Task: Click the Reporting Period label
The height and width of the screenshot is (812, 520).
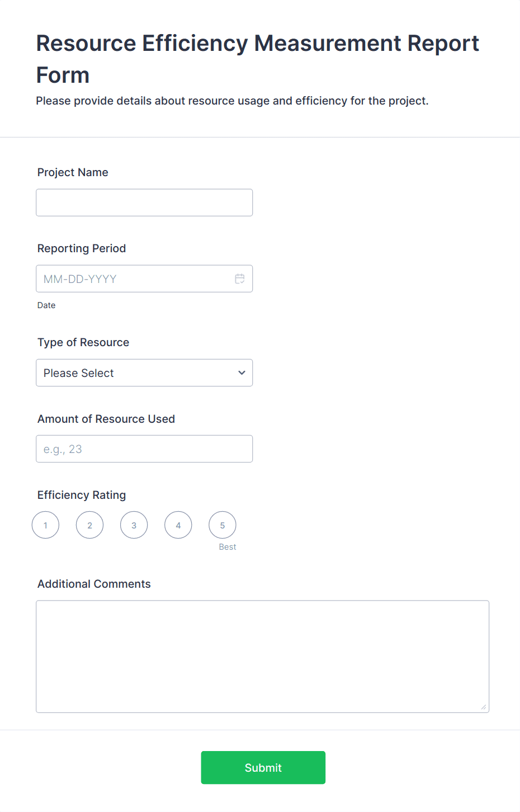Action: (x=81, y=248)
